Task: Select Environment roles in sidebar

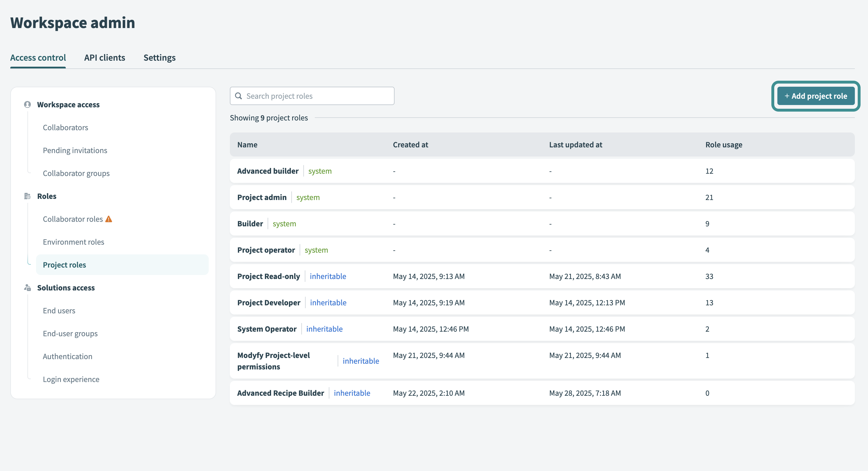Action: [73, 242]
